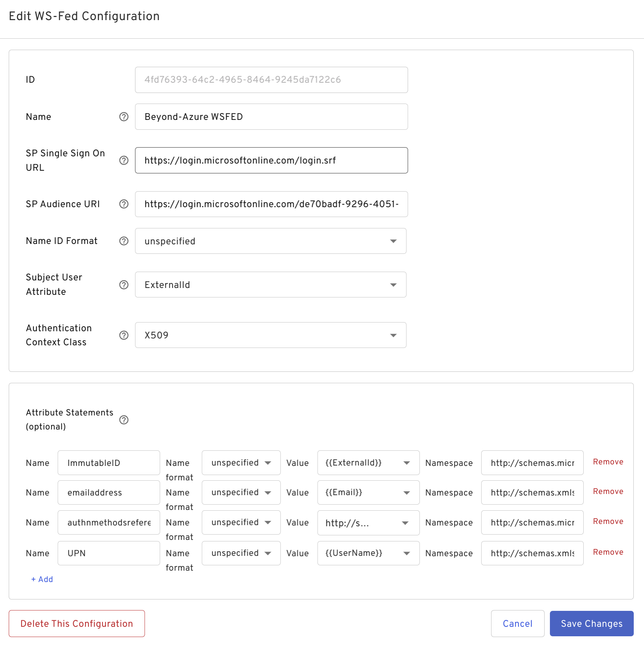Click help icon for SP Single Sign On URL

[124, 160]
